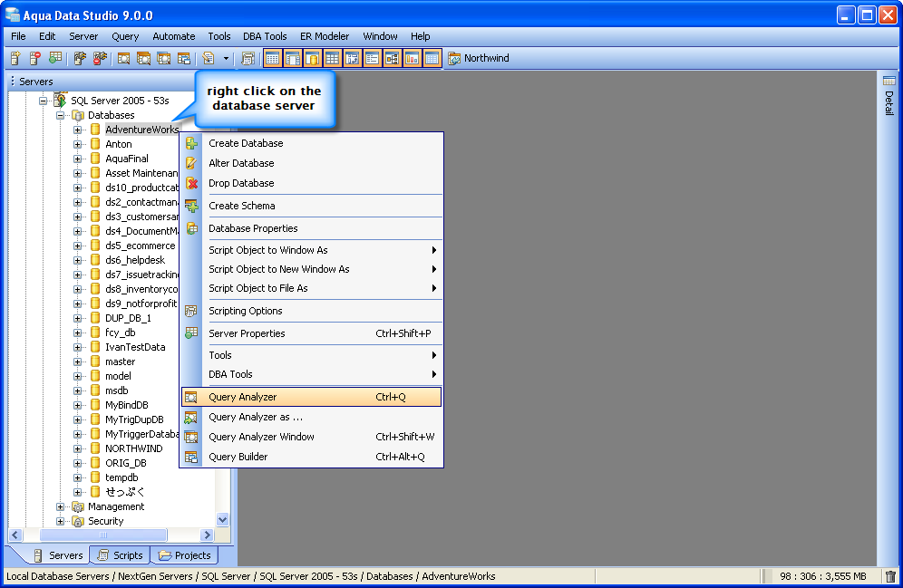Launch Query Analyzer from the toolbar
The image size is (903, 588).
[124, 58]
